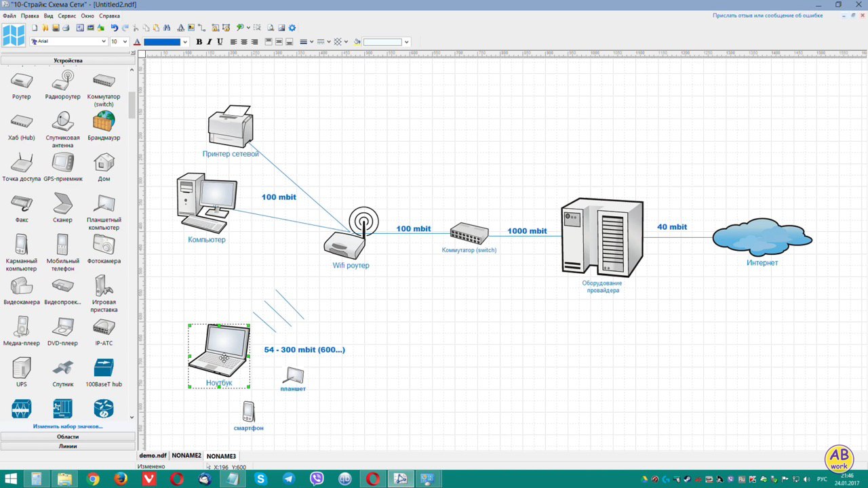
Task: Click the Wifi роутер on the diagram
Action: pyautogui.click(x=352, y=232)
